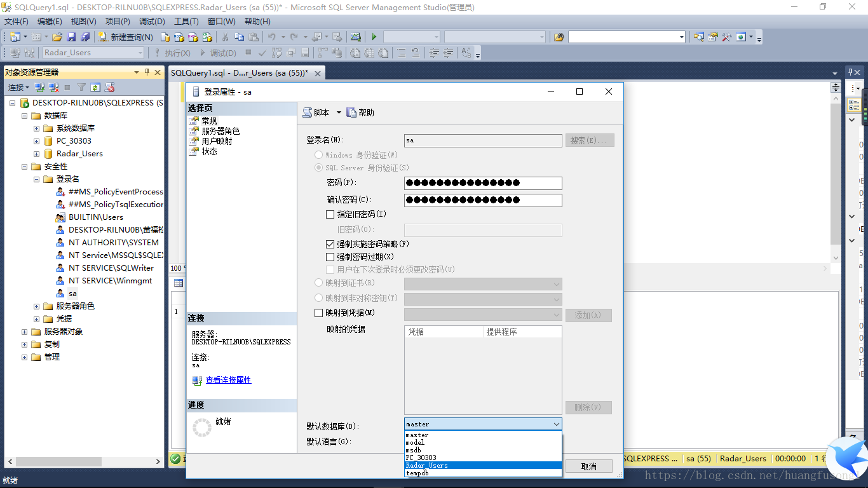The width and height of the screenshot is (868, 488).
Task: Click the DMX query icon in toolbar
Action: [x=193, y=37]
